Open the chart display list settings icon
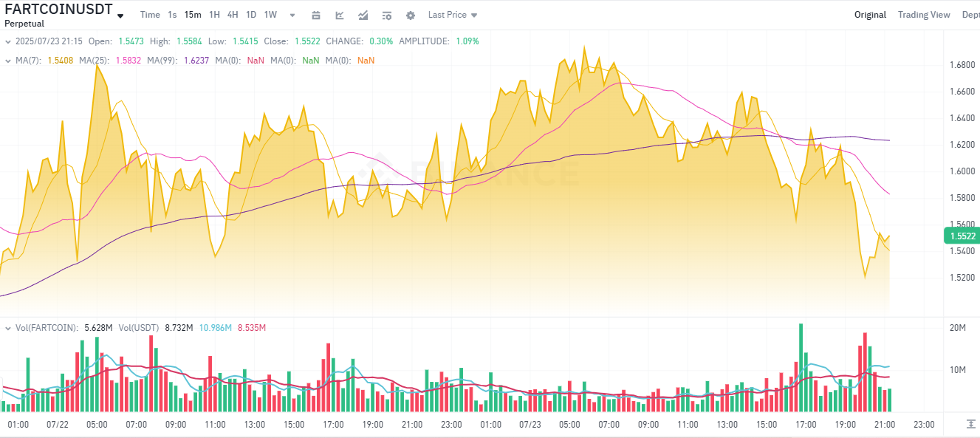This screenshot has height=438, width=980. click(x=387, y=15)
